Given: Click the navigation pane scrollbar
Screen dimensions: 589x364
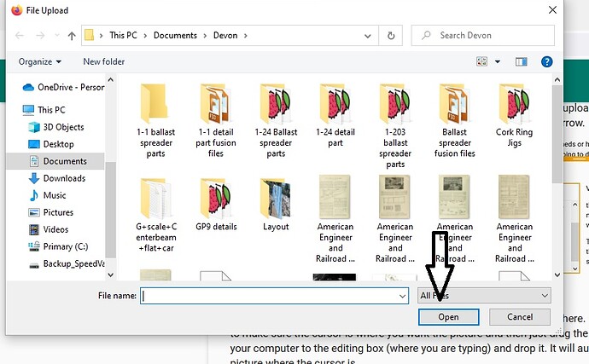Looking at the screenshot, I should [x=110, y=211].
